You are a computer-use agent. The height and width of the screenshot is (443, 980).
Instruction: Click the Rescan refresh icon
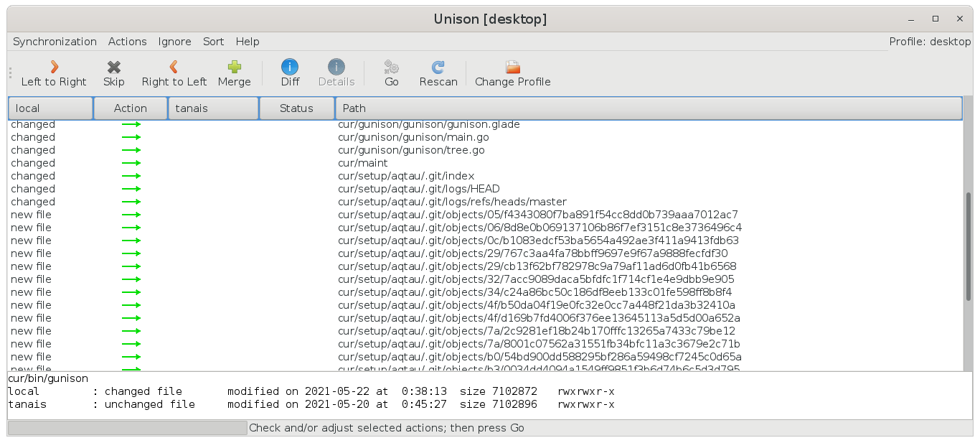(x=438, y=67)
